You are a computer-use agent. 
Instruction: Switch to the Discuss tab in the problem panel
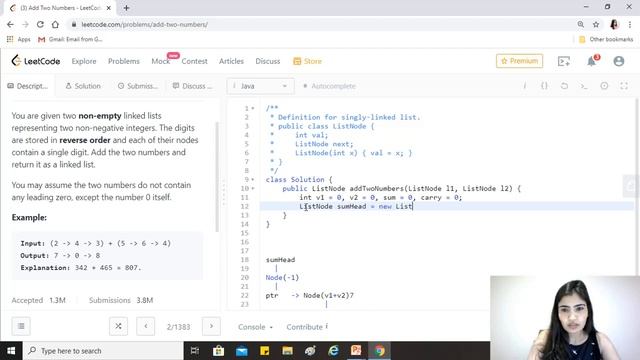pyautogui.click(x=192, y=86)
